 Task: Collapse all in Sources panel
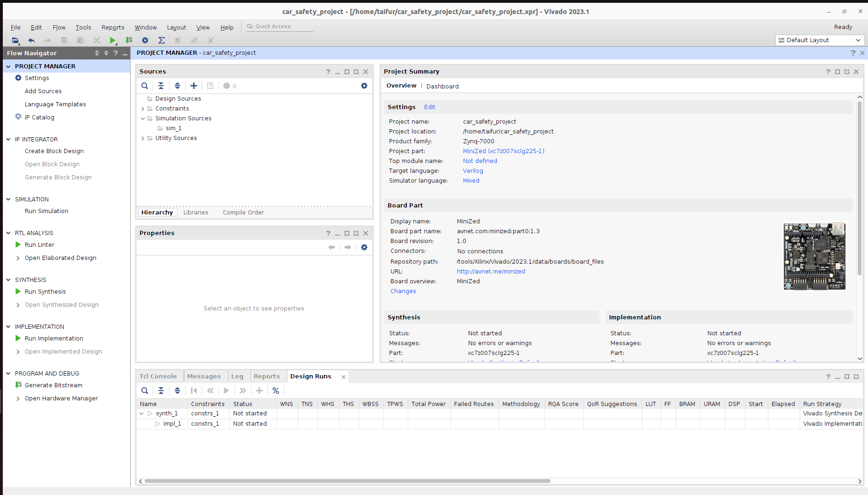tap(161, 86)
